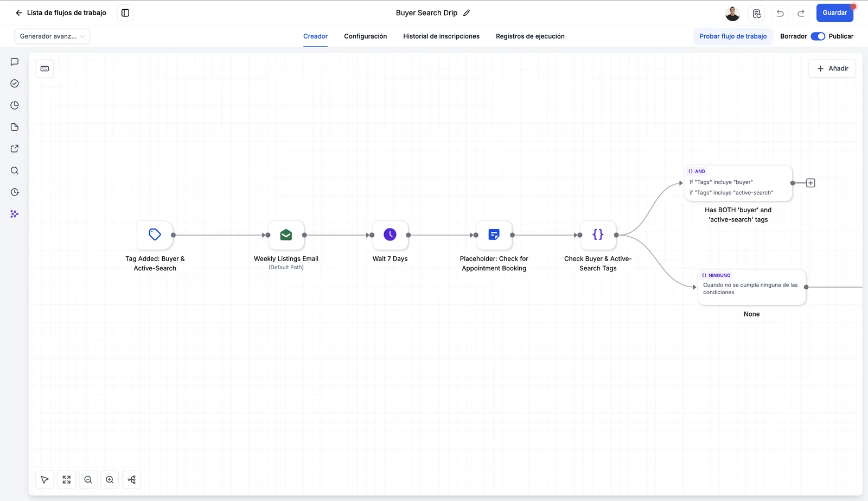Open the user avatar profile
868x501 pixels.
click(x=732, y=13)
